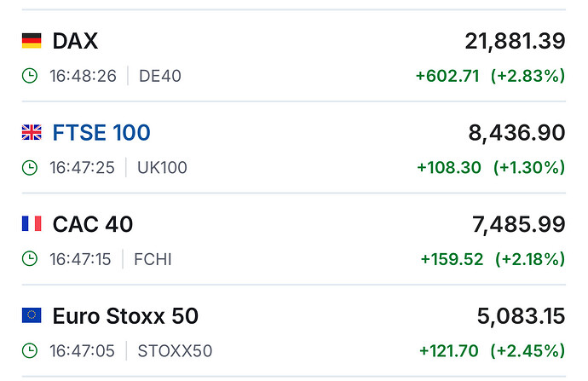The width and height of the screenshot is (588, 381).
Task: Click the UK flag next to FTSE 100
Action: (32, 132)
